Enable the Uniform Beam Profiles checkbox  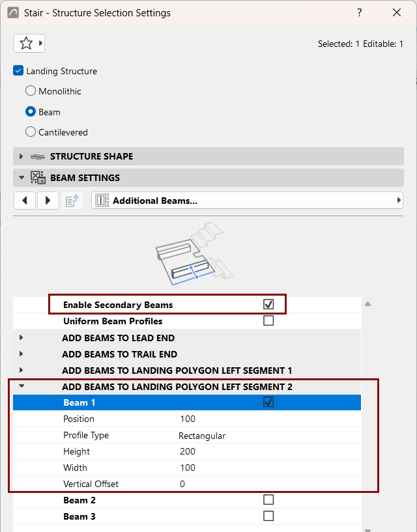[x=268, y=320]
